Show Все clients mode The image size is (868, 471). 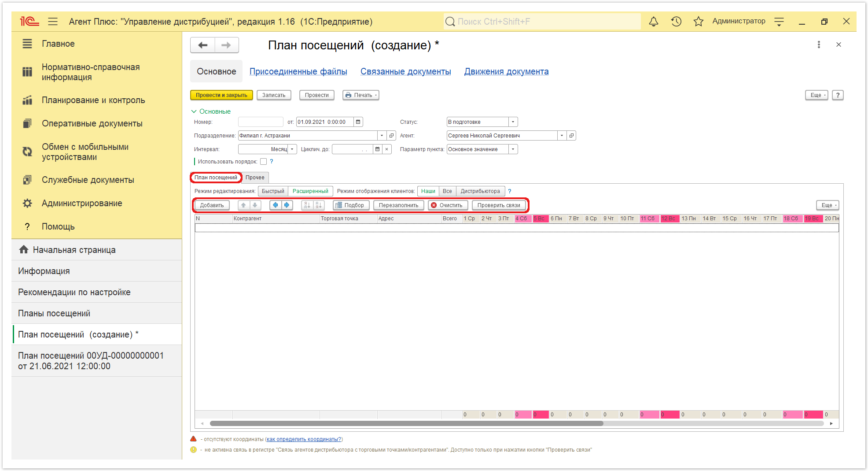coord(447,191)
